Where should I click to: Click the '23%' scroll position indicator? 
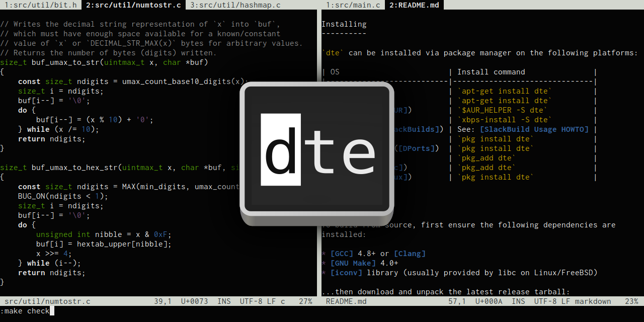[x=631, y=301]
